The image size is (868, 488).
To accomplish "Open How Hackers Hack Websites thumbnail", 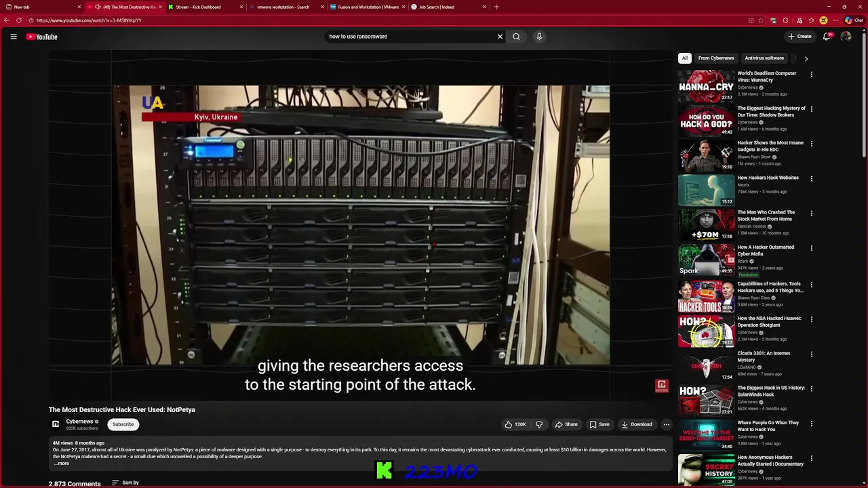I will click(707, 190).
